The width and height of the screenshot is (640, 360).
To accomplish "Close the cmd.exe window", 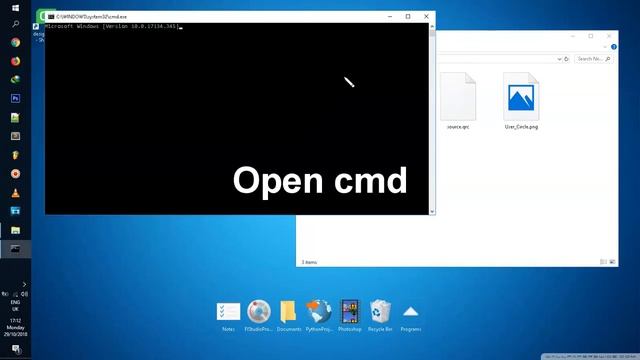I will tap(426, 17).
